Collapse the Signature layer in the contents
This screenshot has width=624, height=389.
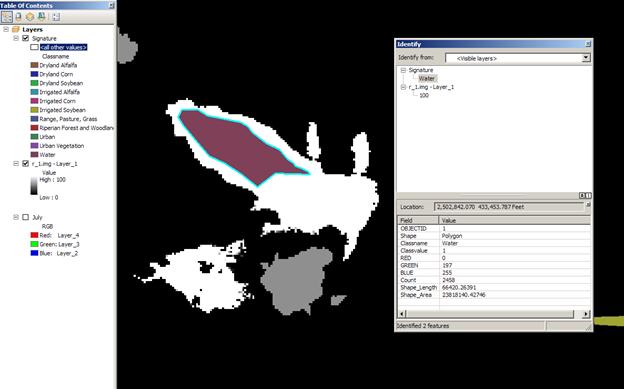(x=16, y=38)
